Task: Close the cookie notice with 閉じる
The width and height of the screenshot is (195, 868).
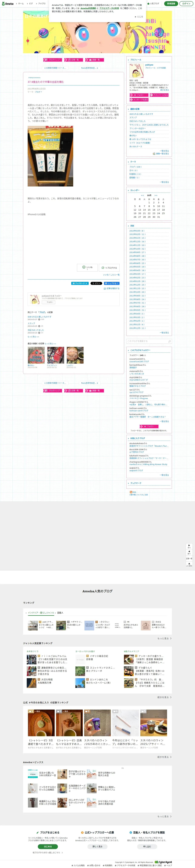Action: click(139, 17)
